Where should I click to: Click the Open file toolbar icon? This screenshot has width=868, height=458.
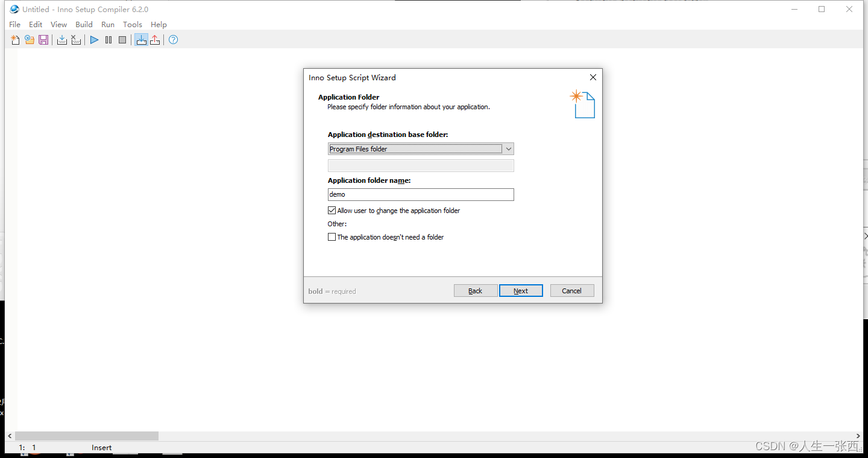[x=29, y=40]
